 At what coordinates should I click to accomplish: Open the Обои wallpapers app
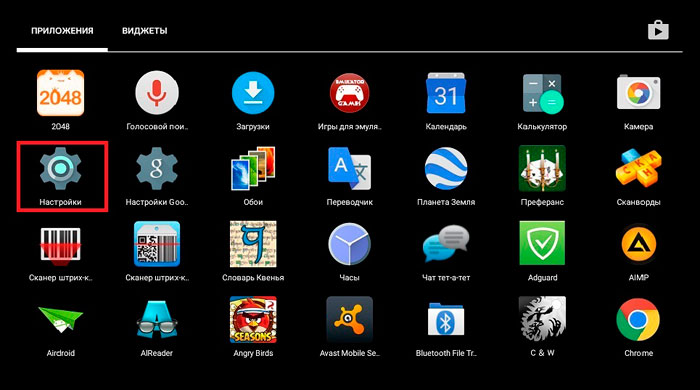(253, 169)
